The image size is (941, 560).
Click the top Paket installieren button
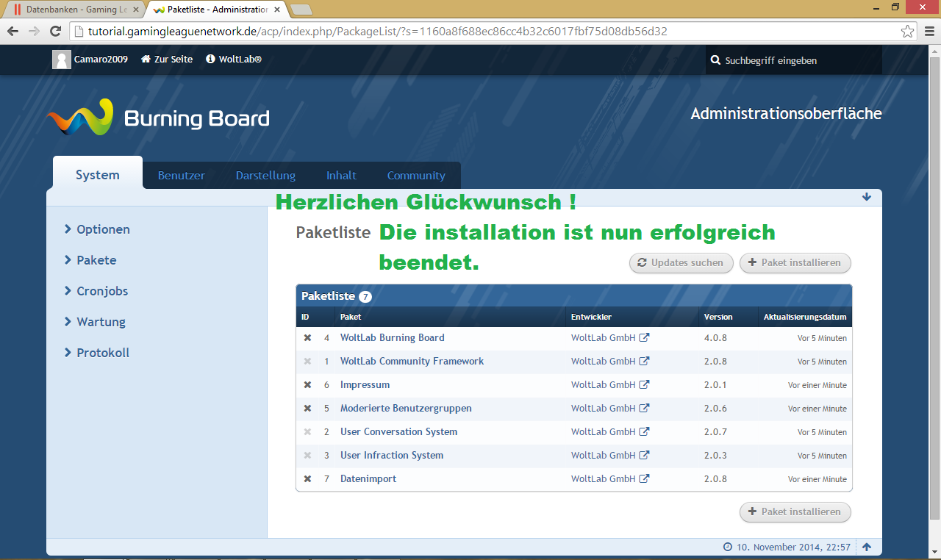[794, 263]
